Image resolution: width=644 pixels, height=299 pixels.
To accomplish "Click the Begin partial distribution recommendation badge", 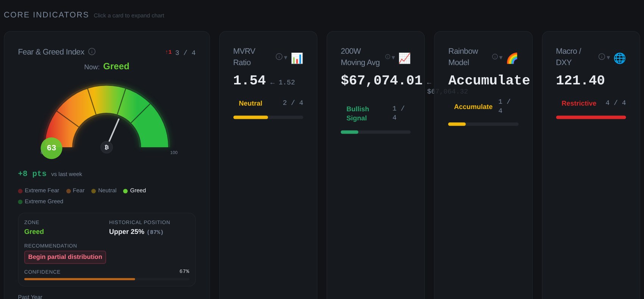I will (x=65, y=257).
